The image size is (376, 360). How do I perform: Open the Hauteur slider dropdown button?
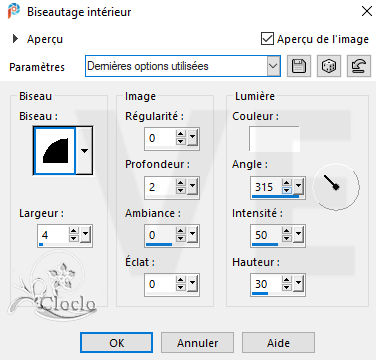(x=298, y=284)
